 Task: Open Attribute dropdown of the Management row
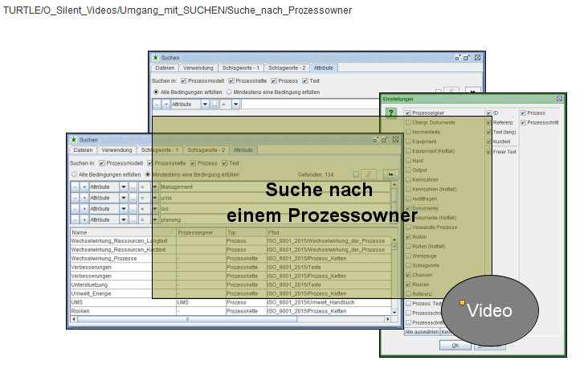pyautogui.click(x=124, y=186)
